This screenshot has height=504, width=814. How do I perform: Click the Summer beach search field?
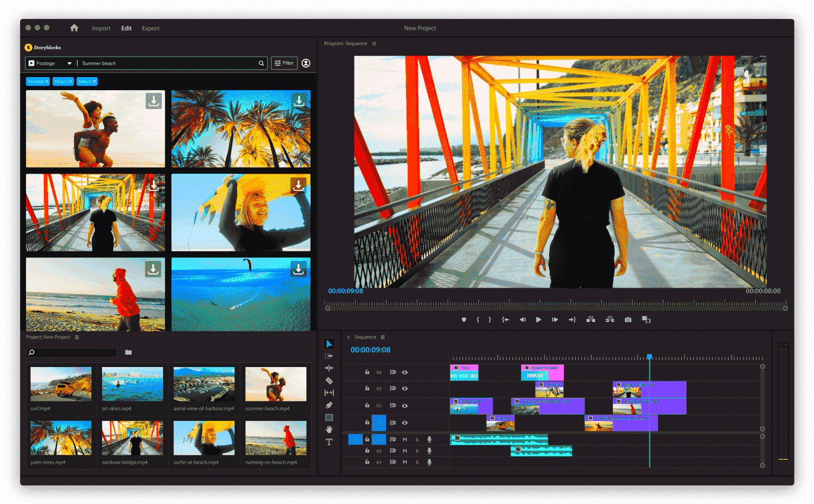click(169, 63)
